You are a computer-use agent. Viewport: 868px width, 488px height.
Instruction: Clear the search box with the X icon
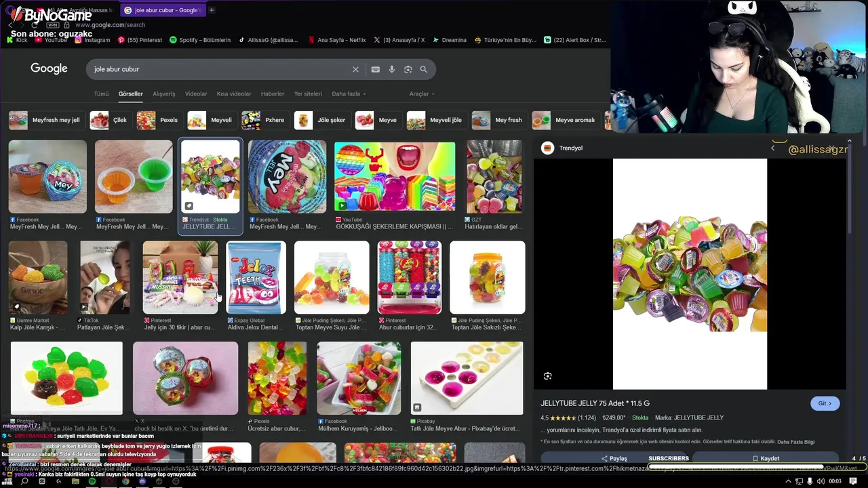[x=355, y=69]
